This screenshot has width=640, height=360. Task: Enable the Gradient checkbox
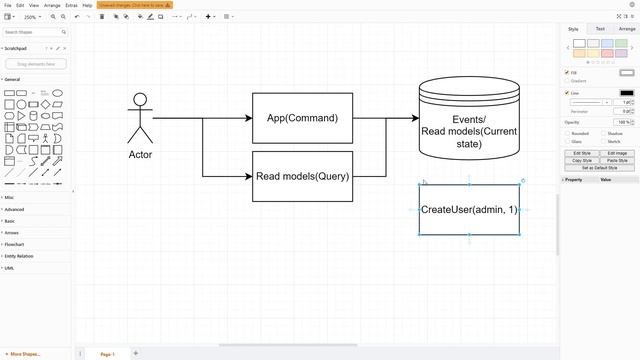pos(567,81)
